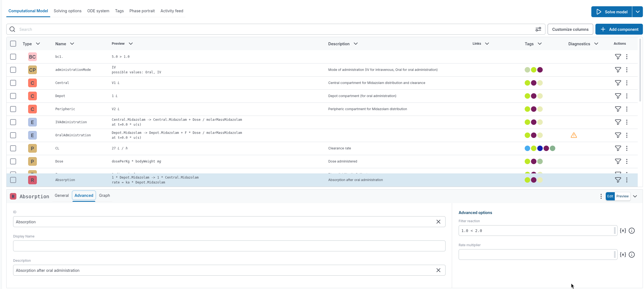Toggle the select-all header checkbox

click(13, 44)
